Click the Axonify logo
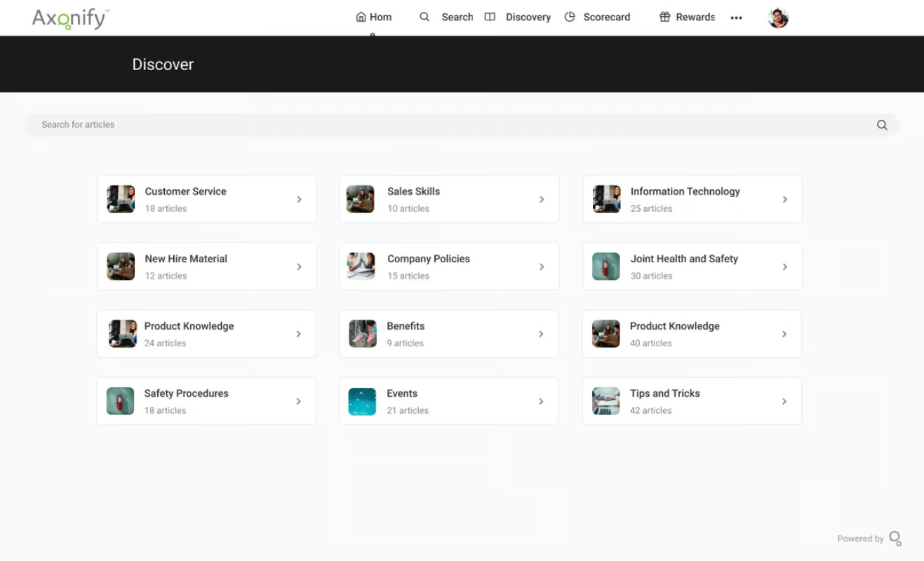 (x=70, y=18)
